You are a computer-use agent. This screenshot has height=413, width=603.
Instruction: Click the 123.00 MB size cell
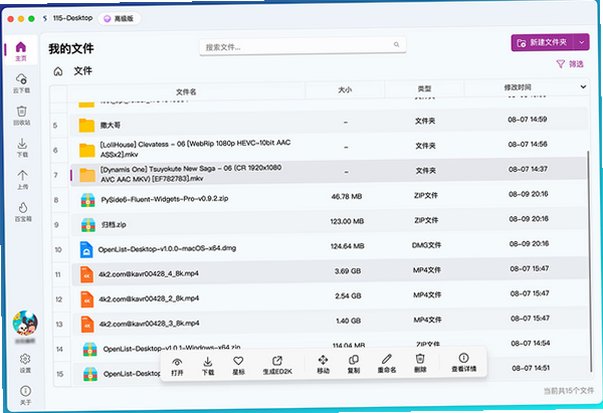347,221
